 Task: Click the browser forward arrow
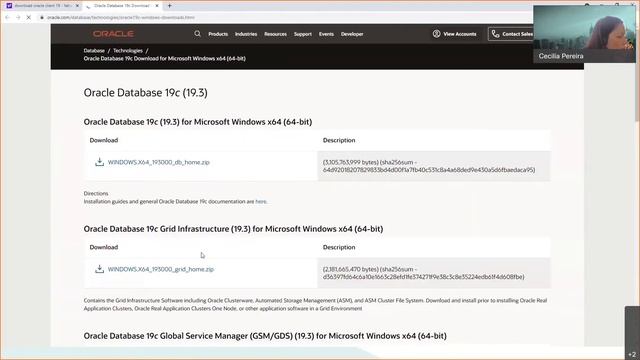tap(18, 18)
